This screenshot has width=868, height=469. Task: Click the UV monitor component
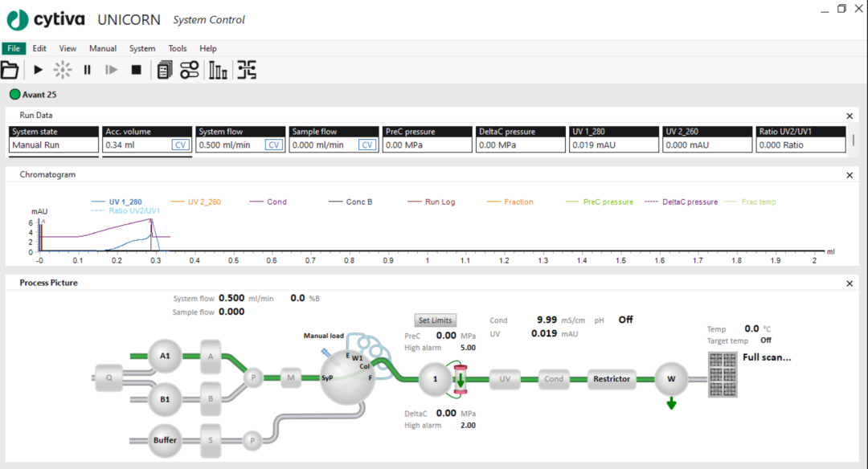505,379
